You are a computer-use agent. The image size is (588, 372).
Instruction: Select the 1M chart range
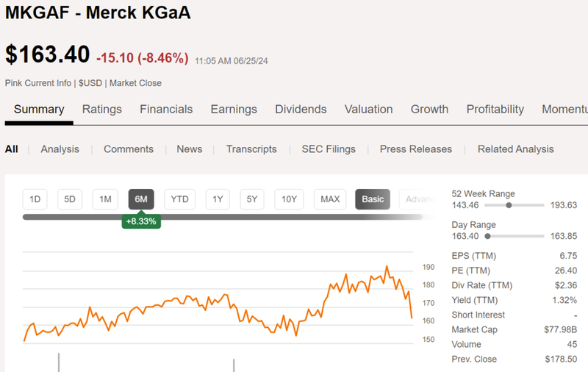105,199
